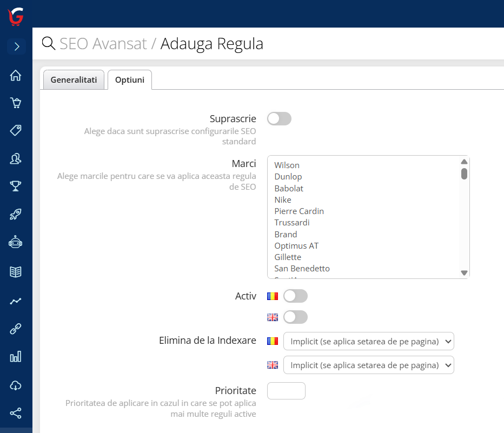Open the rocket marketing icon
504x433 pixels.
coord(16,214)
